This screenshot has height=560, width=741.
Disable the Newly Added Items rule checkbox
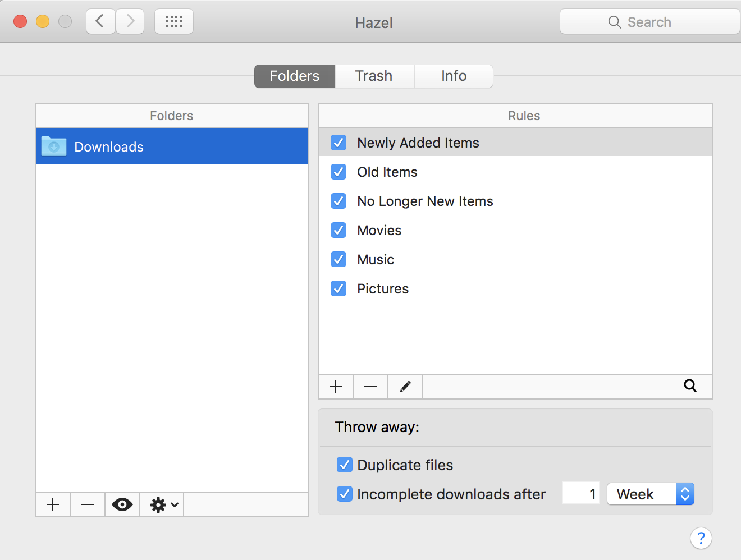(x=339, y=143)
